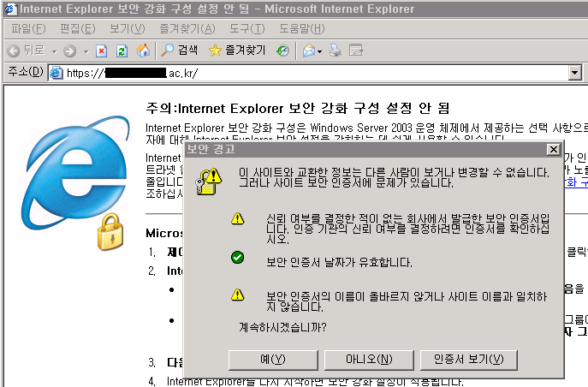
Task: Open the 편집(E) menu
Action: [x=78, y=28]
